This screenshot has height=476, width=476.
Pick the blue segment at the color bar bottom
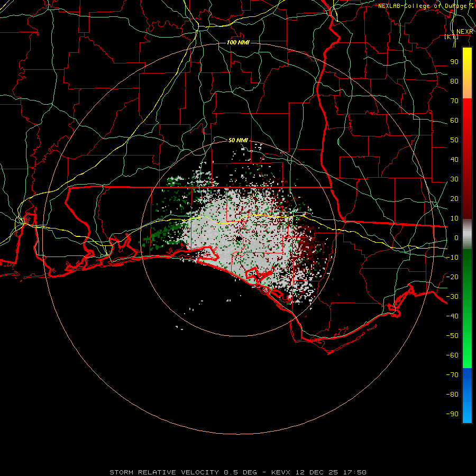tap(467, 396)
